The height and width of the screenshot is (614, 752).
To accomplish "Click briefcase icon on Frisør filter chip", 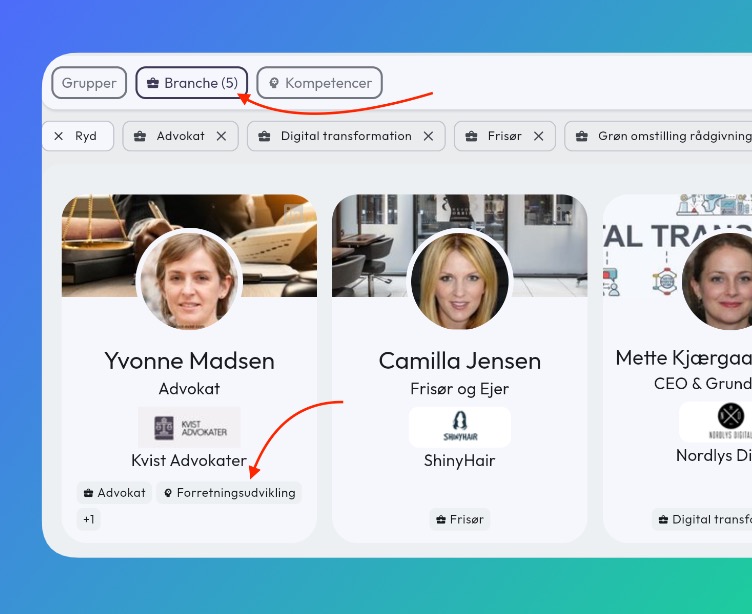I will pyautogui.click(x=471, y=136).
